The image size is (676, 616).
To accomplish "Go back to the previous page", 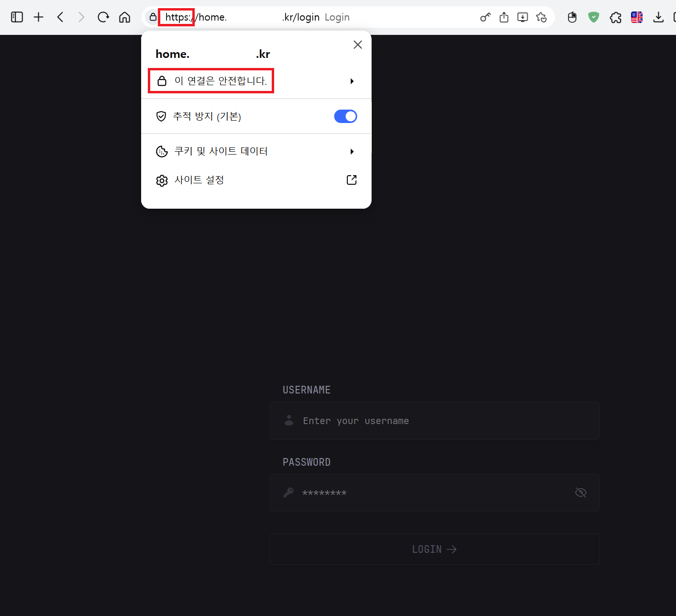I will (60, 17).
